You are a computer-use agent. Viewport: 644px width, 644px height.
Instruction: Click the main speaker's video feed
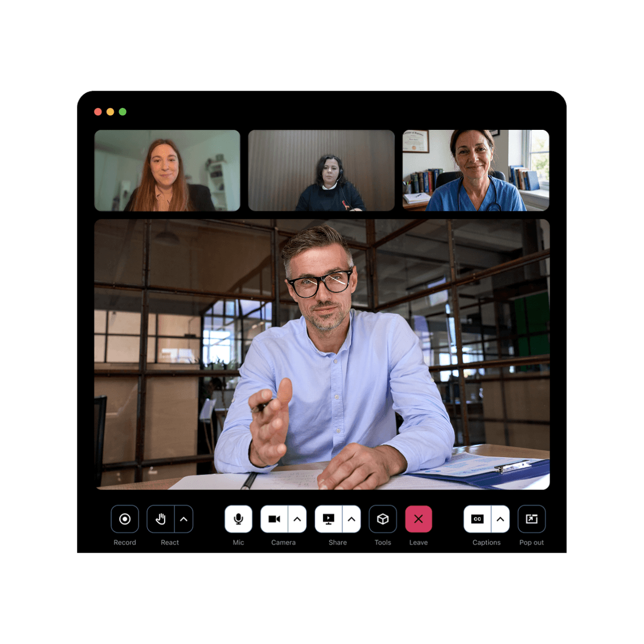pos(322,354)
